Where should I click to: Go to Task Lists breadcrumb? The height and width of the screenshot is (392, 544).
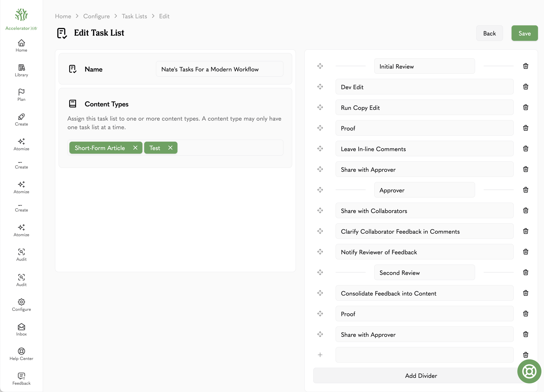(x=134, y=16)
